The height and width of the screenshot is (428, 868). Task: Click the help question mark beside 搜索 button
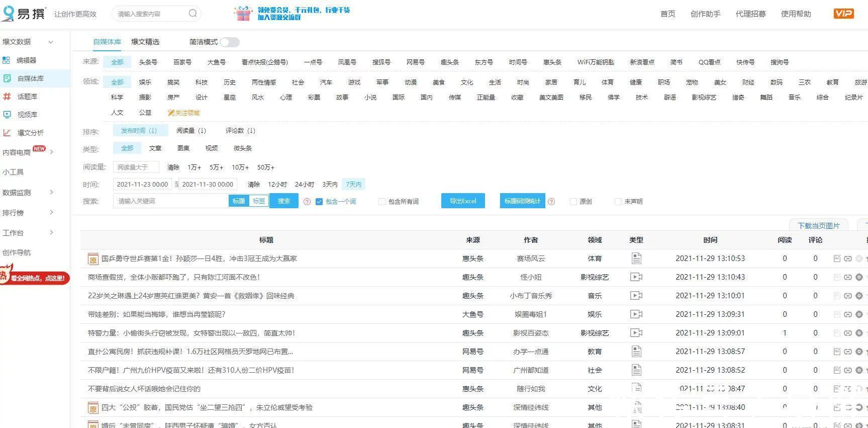(x=307, y=202)
